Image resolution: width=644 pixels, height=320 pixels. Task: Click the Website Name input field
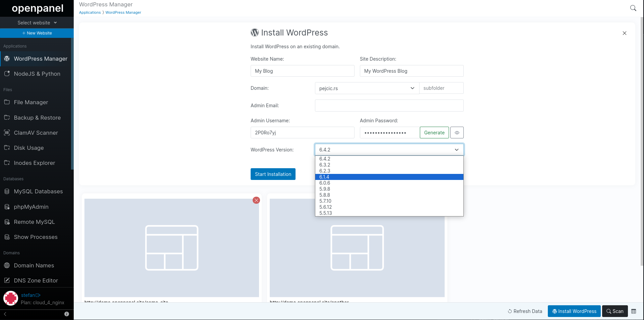click(302, 71)
